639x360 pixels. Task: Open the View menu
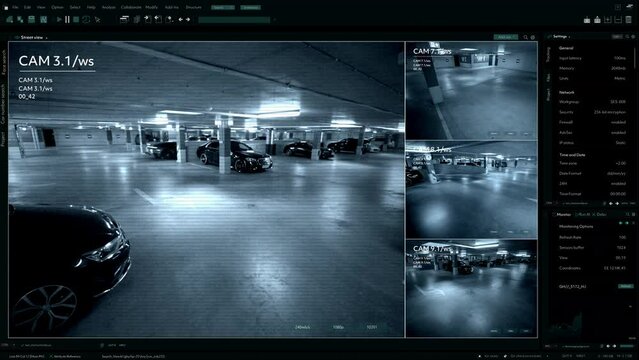41,7
